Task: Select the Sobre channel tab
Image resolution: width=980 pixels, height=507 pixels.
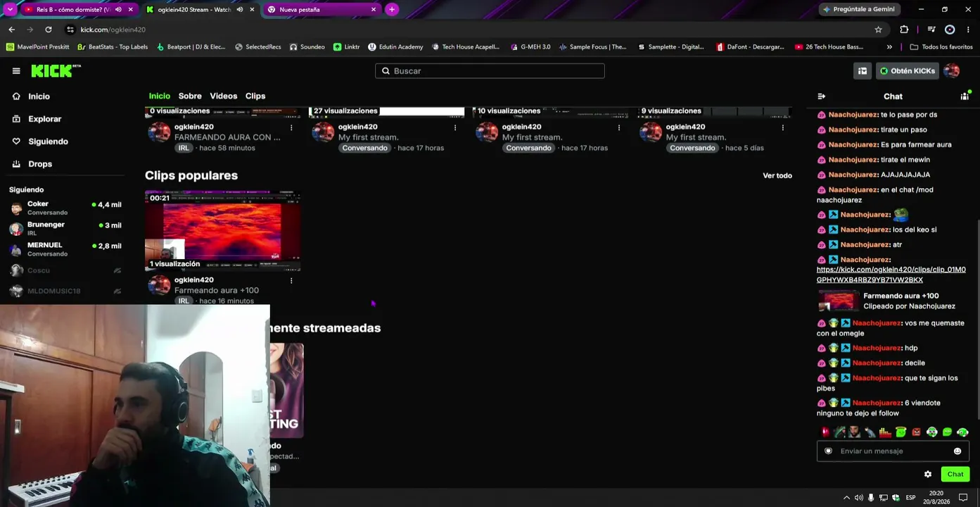Action: (x=190, y=96)
